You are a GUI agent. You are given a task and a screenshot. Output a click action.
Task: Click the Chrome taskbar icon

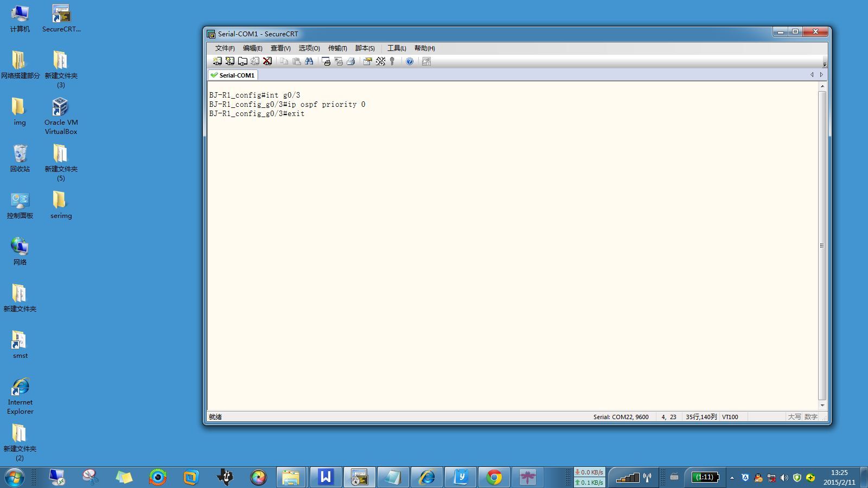point(494,477)
